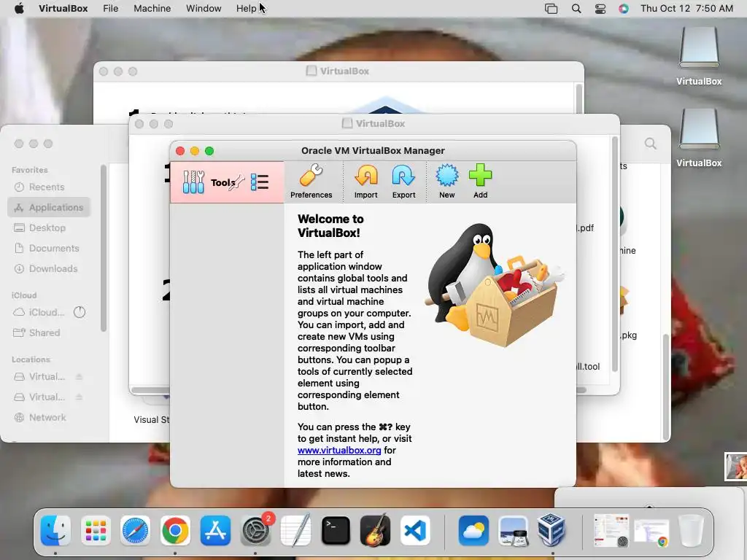Eject the second VirtualBox volume in the Finder sidebar
Image resolution: width=747 pixels, height=560 pixels.
tap(79, 397)
